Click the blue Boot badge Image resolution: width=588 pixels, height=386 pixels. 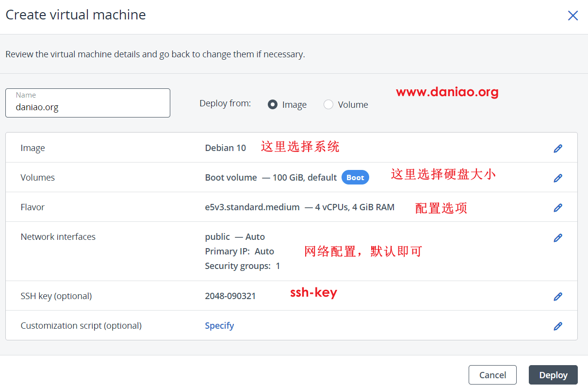click(355, 178)
